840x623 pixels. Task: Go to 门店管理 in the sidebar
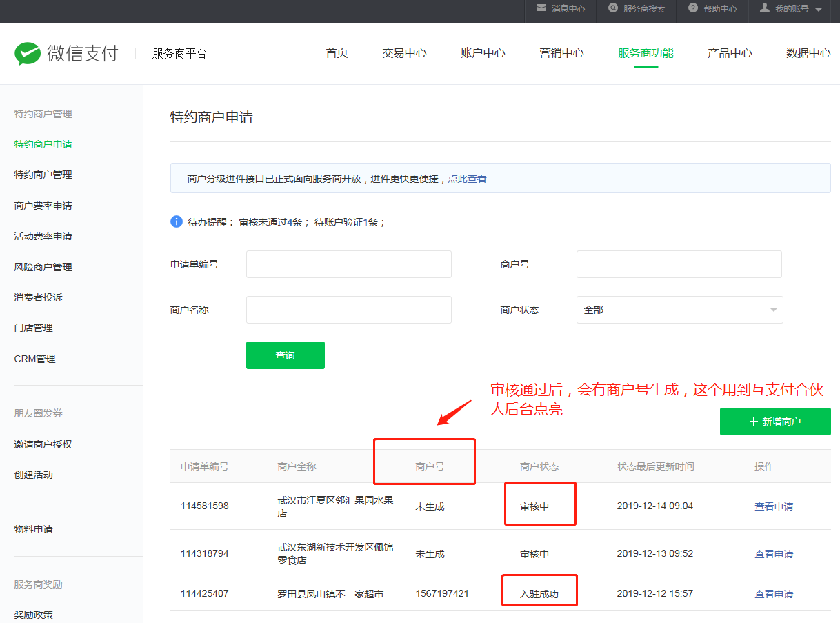click(33, 328)
